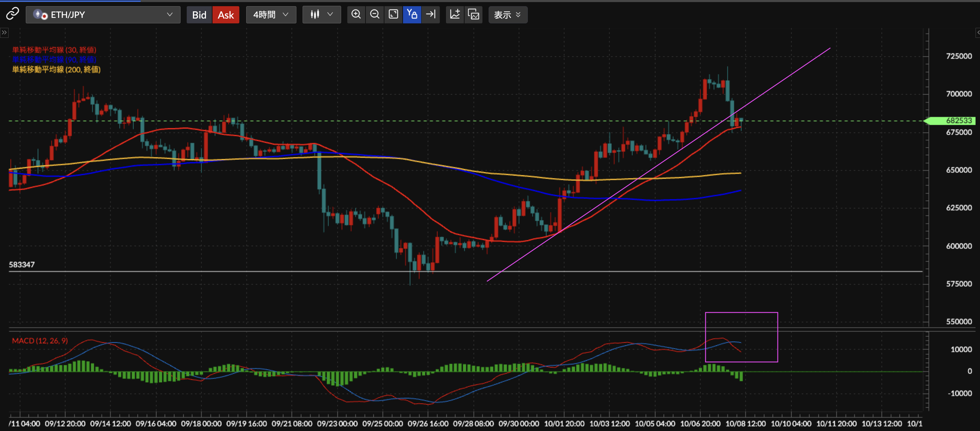Click the 単純移動平均線 (30, 終値) label
Screen dimensions: 980x431
(54, 50)
